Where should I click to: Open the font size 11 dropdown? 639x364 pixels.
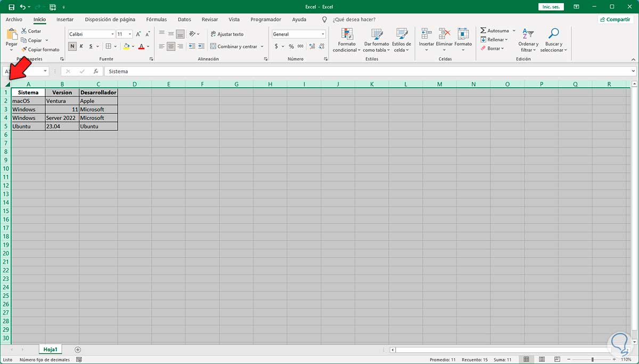[x=129, y=34]
